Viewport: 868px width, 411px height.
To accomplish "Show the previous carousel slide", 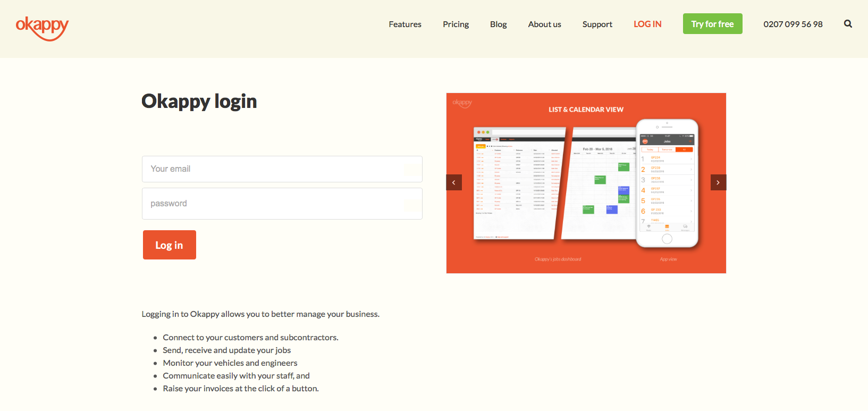I will [454, 182].
